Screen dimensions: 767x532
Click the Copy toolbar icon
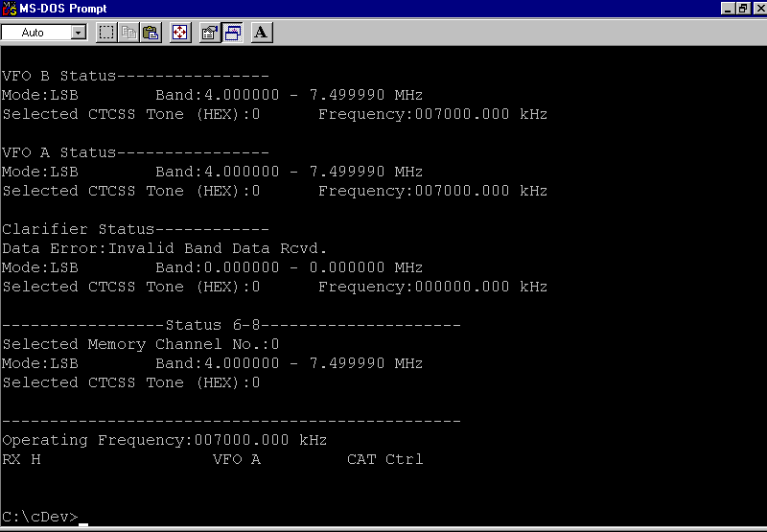[128, 33]
